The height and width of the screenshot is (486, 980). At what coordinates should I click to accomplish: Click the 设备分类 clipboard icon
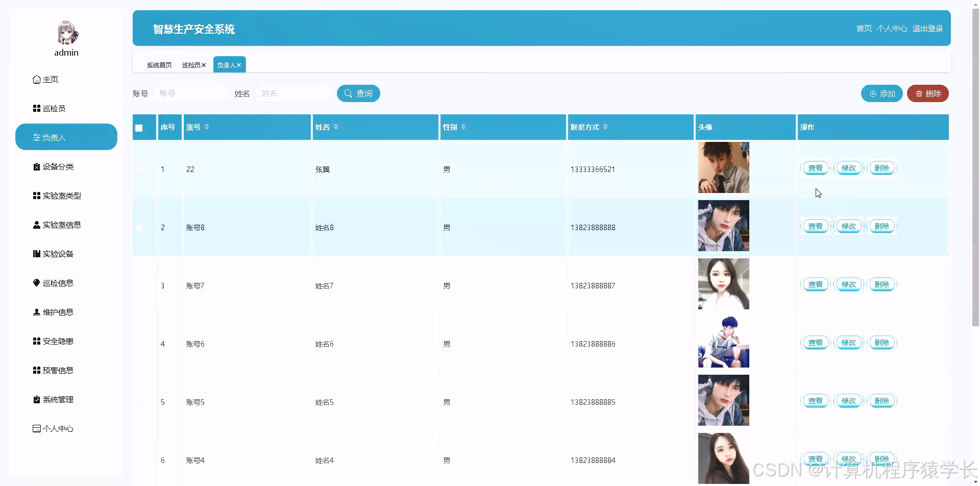[37, 166]
